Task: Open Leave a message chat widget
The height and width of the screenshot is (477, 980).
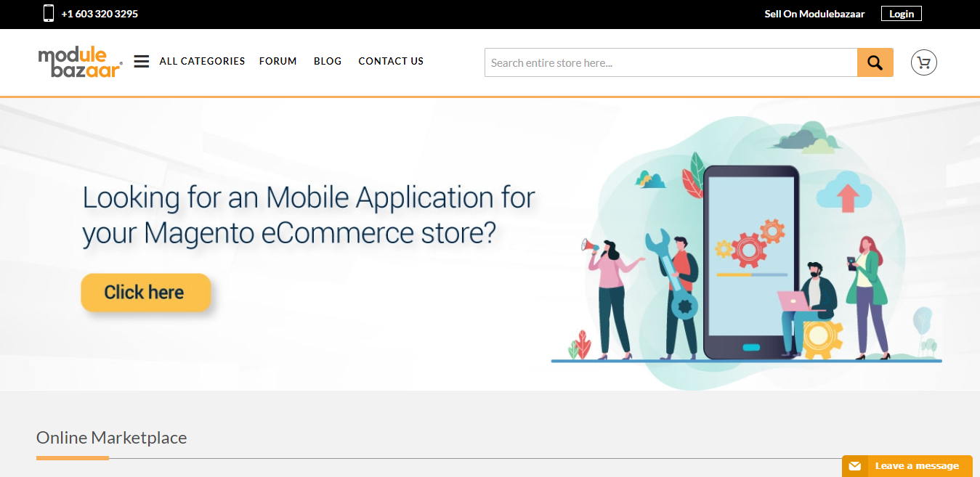Action: [x=907, y=466]
